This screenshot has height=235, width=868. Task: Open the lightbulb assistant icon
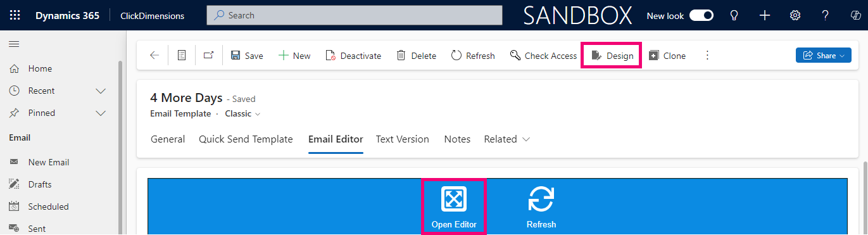[734, 16]
